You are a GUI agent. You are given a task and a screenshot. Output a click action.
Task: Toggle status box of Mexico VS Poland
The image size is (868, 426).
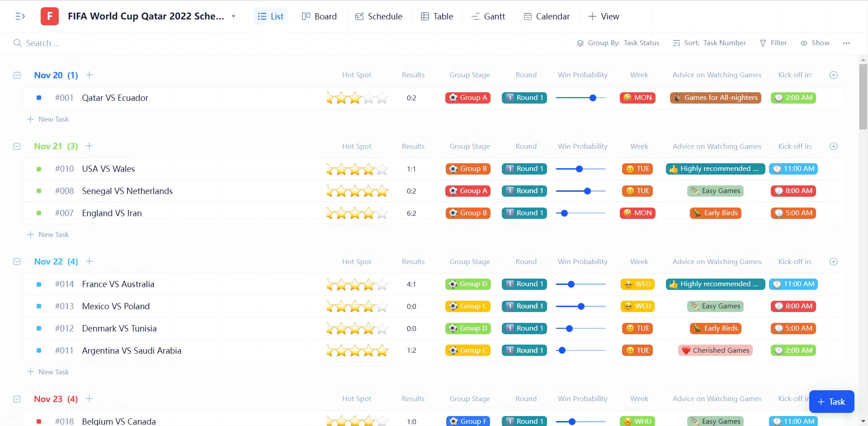click(39, 306)
